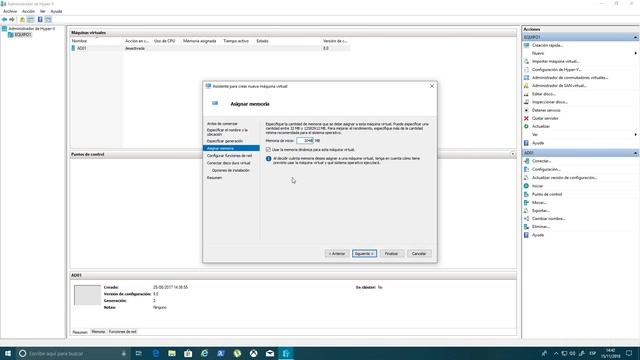
Task: Open the Xbox app from taskbar
Action: [253, 353]
